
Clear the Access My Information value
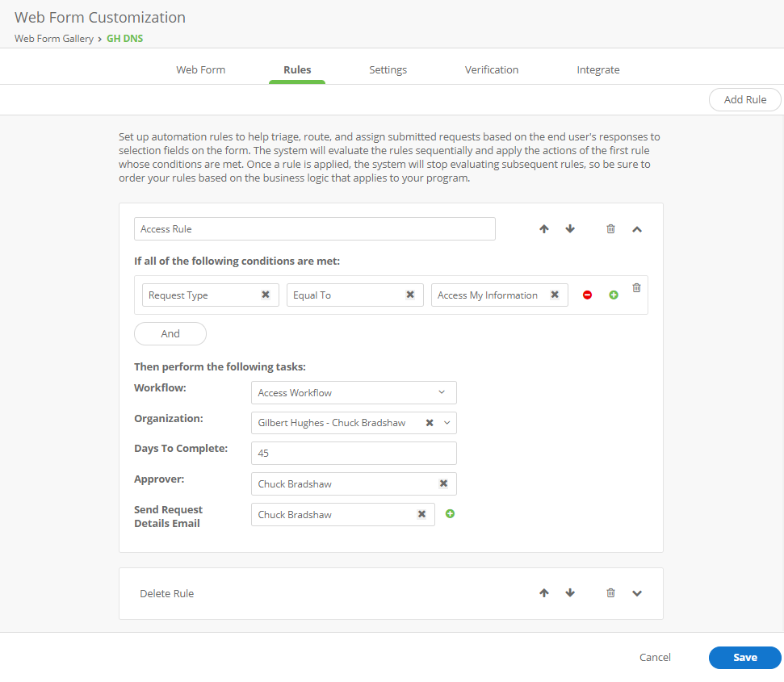(555, 295)
